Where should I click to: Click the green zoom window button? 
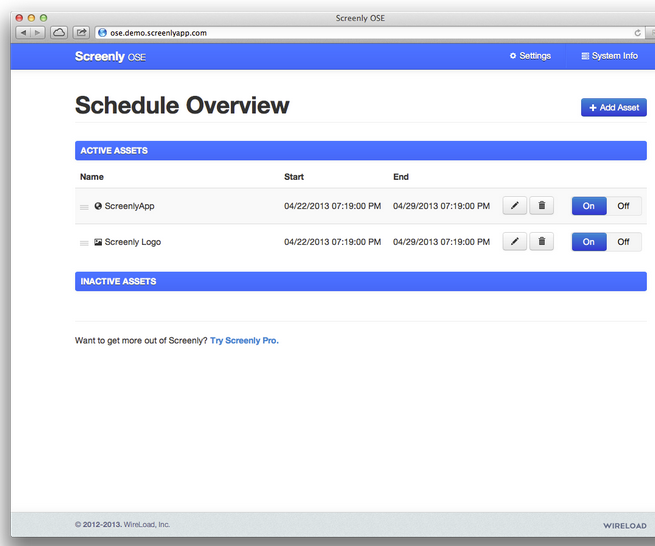tap(43, 18)
